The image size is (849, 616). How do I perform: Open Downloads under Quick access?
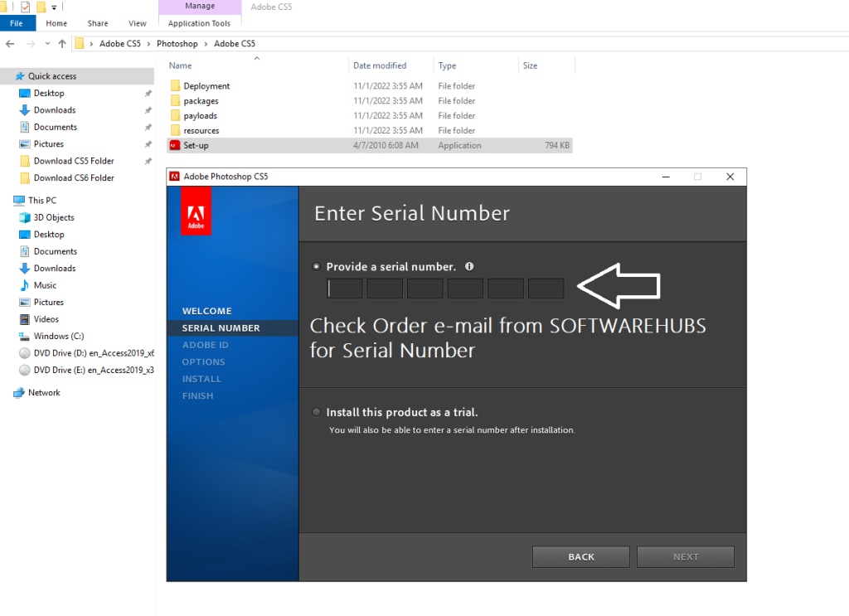pyautogui.click(x=55, y=110)
